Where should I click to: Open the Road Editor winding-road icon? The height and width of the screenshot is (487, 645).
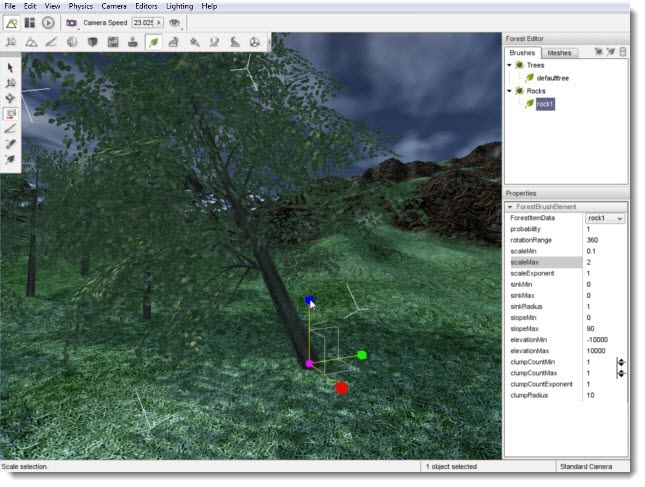(x=234, y=42)
